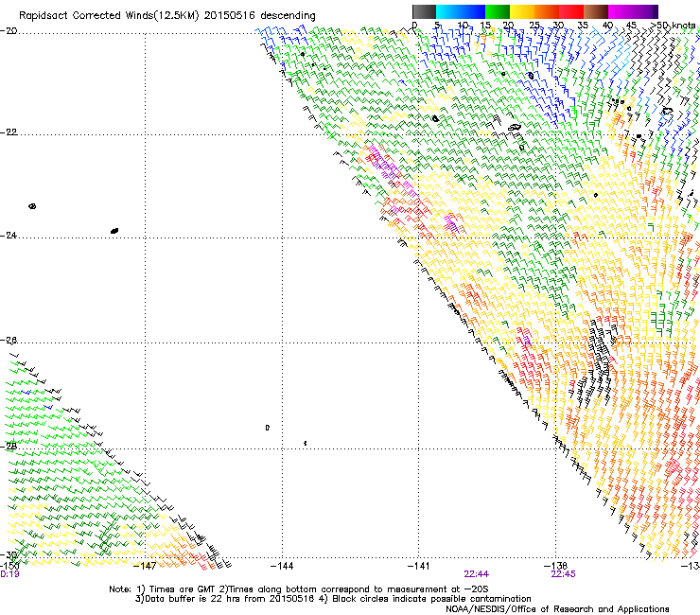Click the small island outline near -144 longitude

click(x=268, y=428)
